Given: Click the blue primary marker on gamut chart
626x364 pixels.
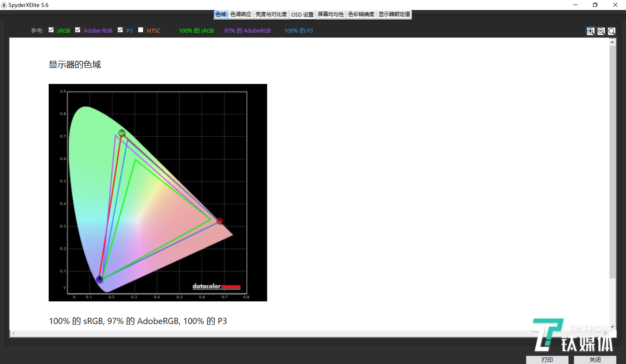Looking at the screenshot, I should tap(99, 279).
